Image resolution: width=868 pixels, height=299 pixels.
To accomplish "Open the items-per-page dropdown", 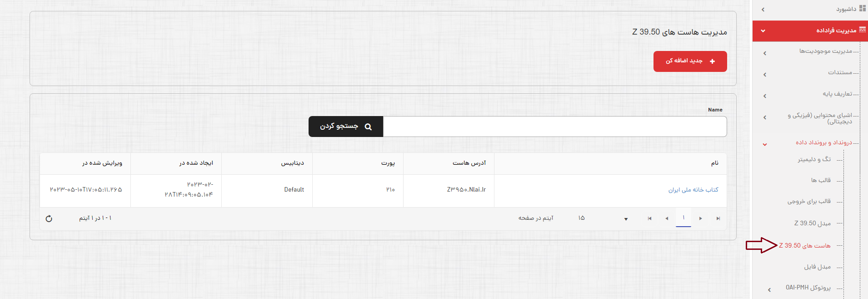I will coord(626,219).
